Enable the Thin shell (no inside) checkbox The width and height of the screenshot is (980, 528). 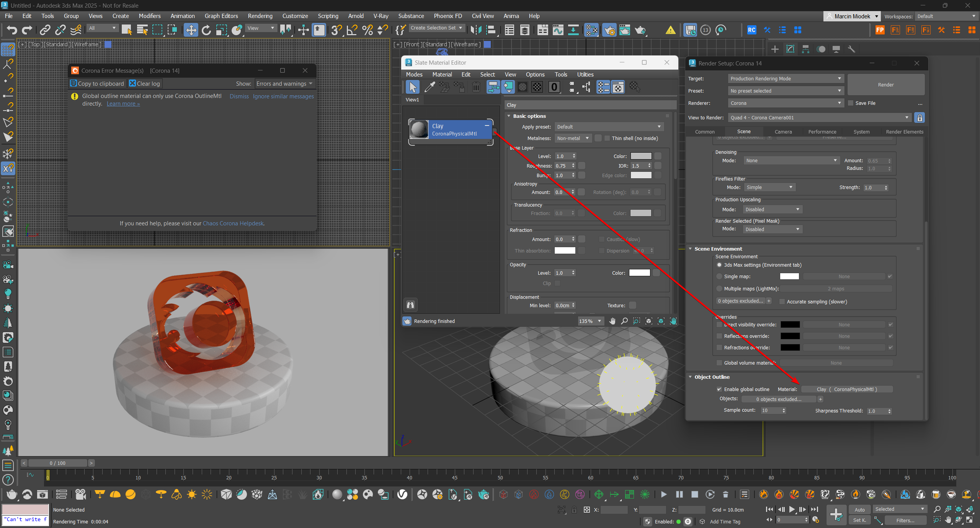click(x=608, y=138)
